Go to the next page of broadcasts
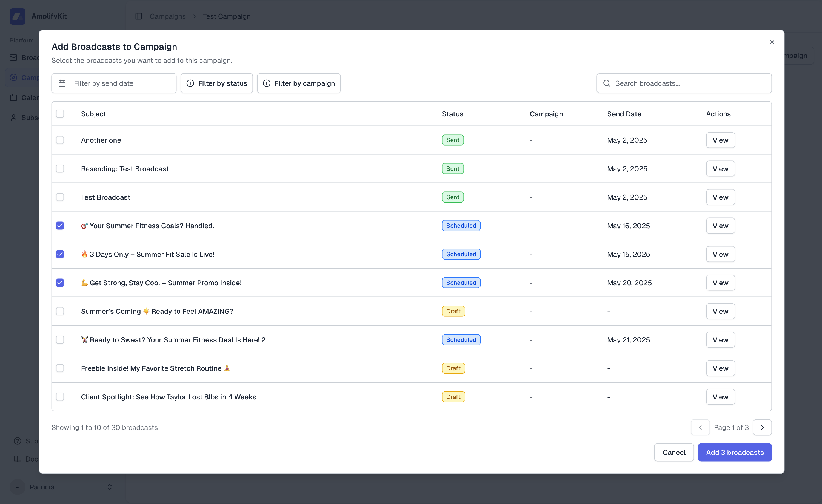The image size is (822, 504). [x=762, y=427]
